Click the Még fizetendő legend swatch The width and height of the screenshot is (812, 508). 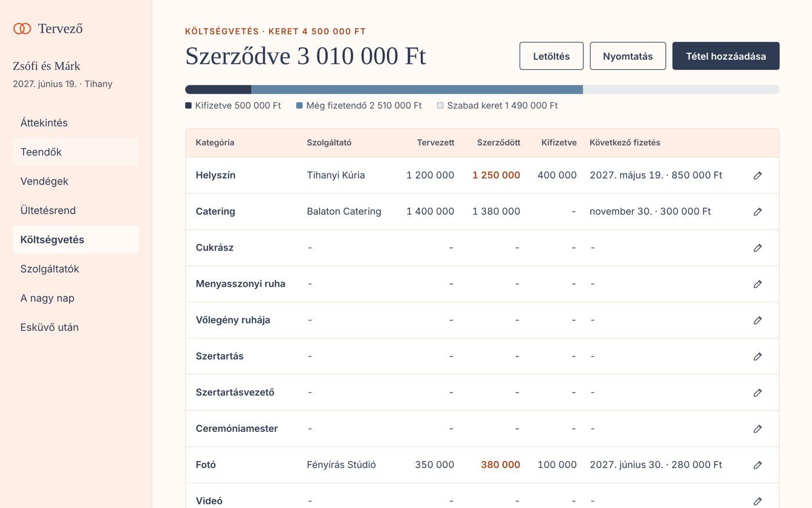(x=299, y=106)
